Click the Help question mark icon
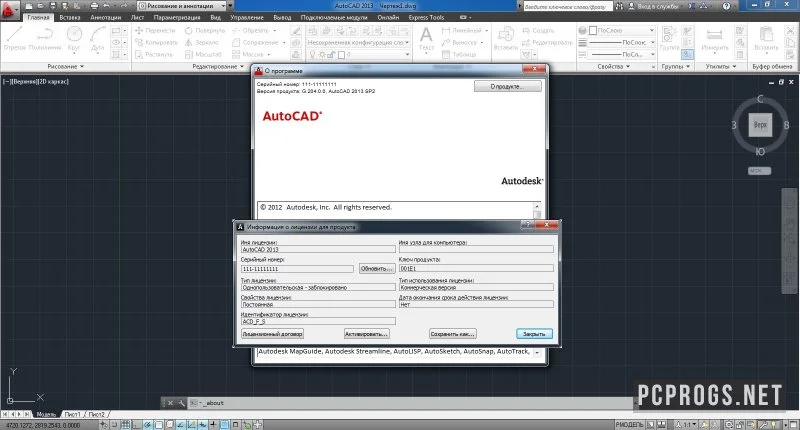 tap(727, 6)
